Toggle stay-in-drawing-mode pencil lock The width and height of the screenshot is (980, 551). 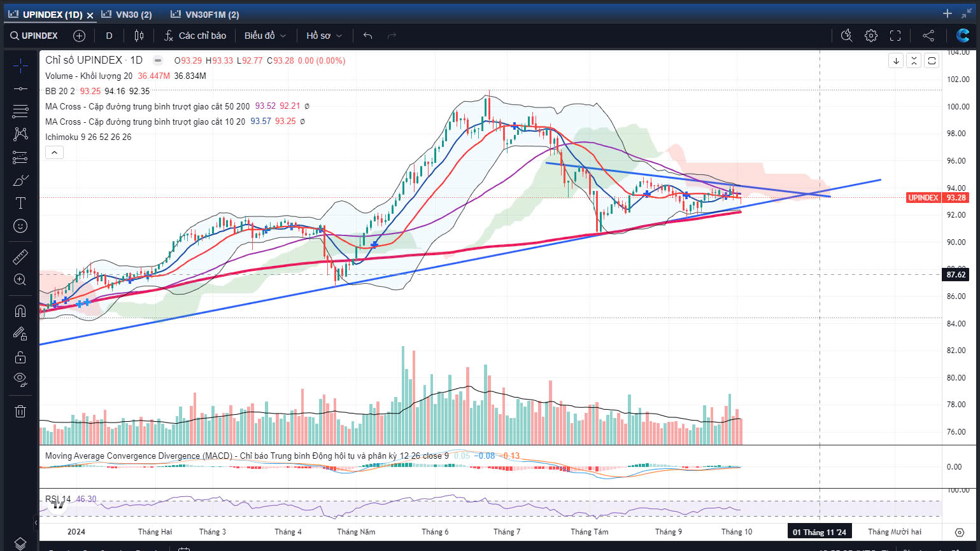[20, 333]
